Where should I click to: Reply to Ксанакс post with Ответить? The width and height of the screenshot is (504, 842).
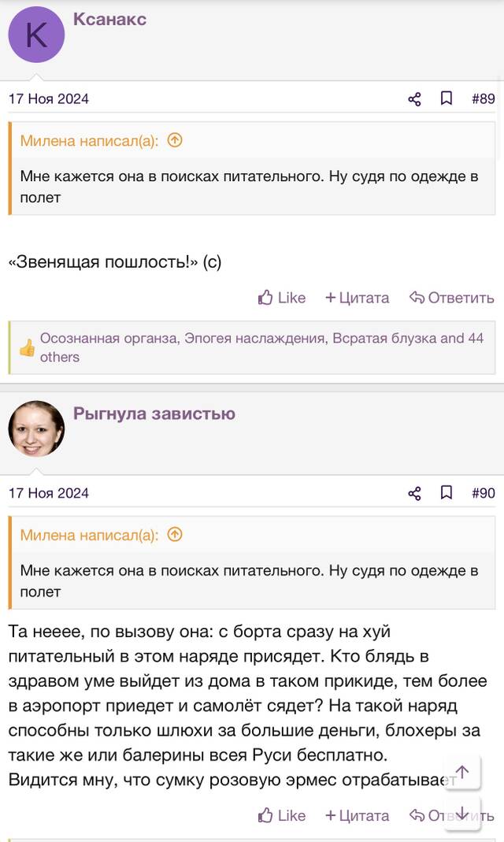coord(451,298)
